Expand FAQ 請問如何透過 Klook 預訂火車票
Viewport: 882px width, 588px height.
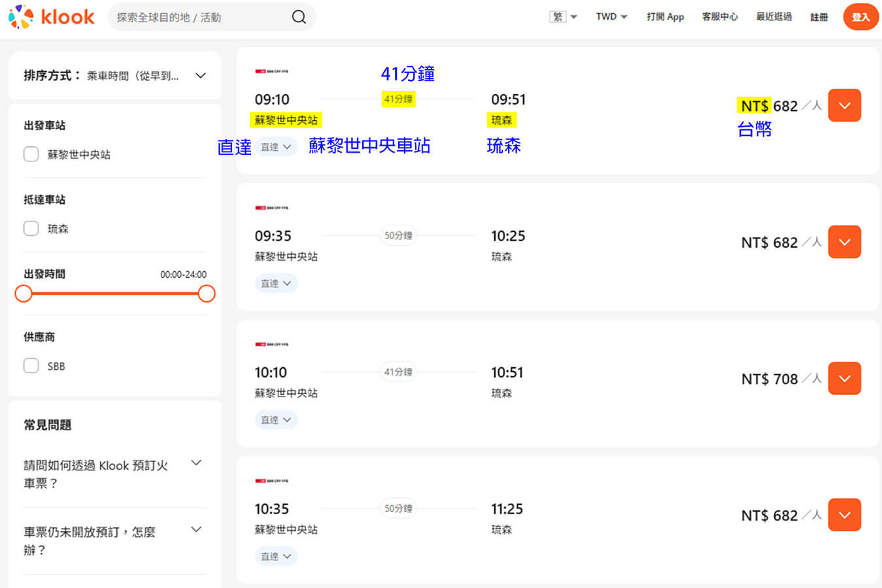[114, 474]
